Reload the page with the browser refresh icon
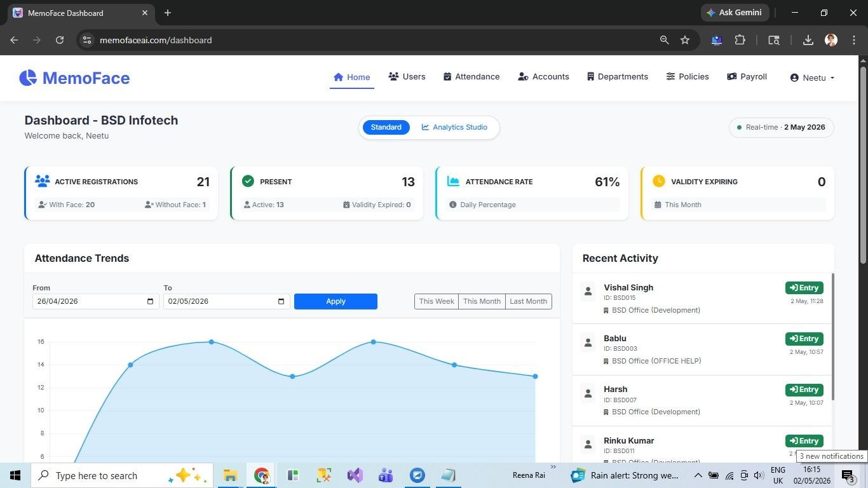 pos(60,40)
